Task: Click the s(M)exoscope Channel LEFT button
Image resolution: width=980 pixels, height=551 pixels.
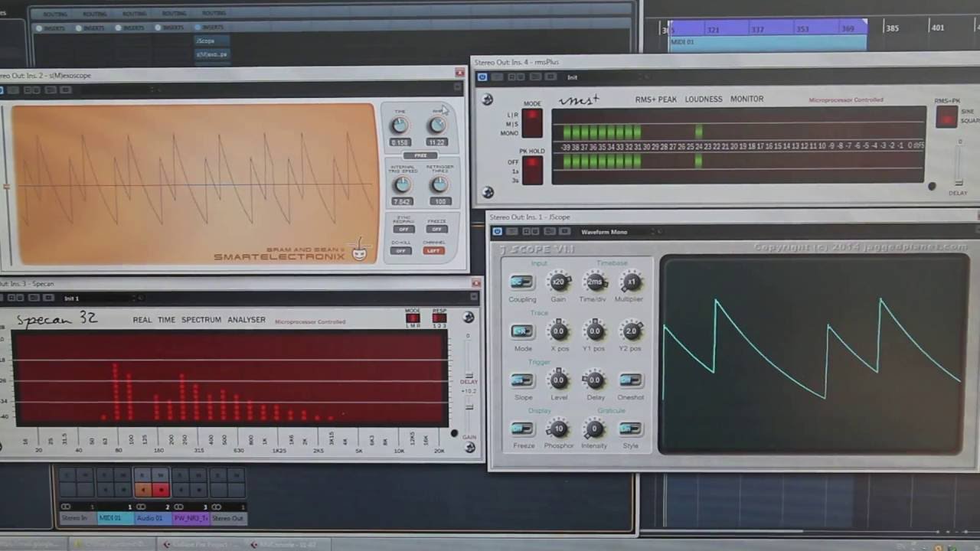Action: pyautogui.click(x=433, y=250)
